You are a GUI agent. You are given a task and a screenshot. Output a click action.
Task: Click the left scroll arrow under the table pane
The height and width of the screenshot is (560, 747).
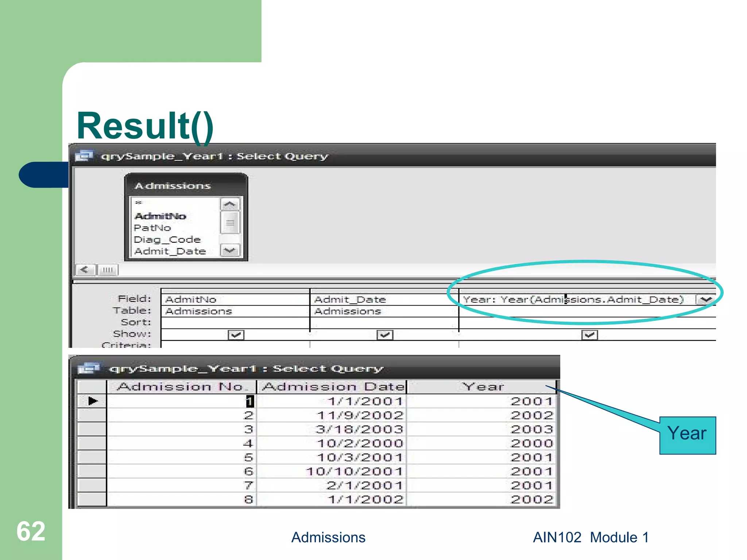coord(85,270)
